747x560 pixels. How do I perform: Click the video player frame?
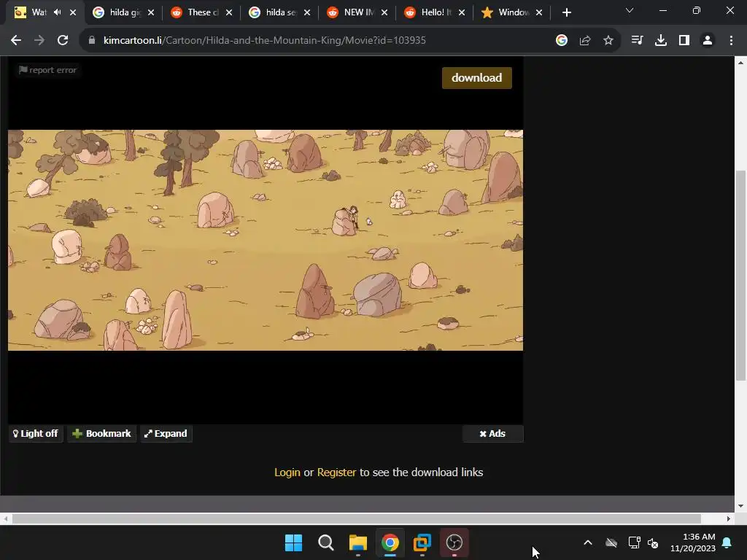pos(266,241)
